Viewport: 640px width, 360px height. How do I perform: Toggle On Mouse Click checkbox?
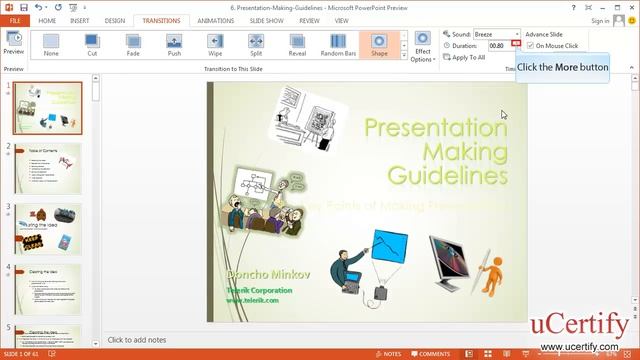pos(530,46)
